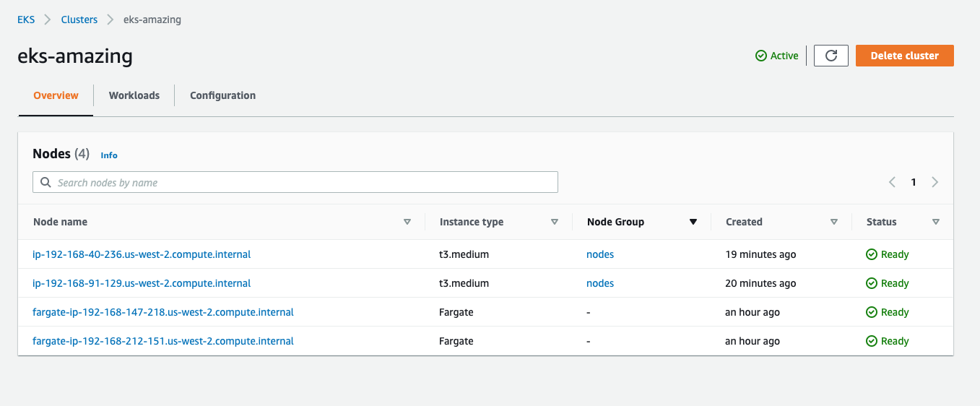
Task: Go to next nodes page arrow
Action: coord(935,182)
